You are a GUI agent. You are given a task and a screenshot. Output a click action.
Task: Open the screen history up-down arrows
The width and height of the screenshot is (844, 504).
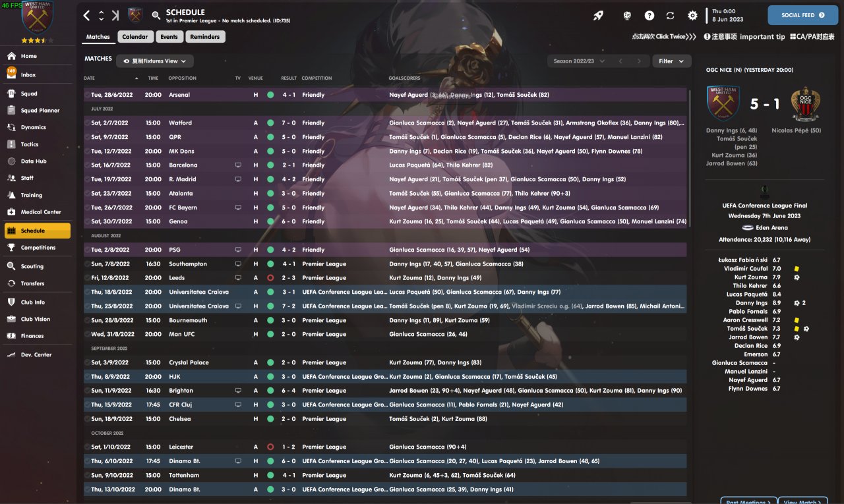coord(102,15)
